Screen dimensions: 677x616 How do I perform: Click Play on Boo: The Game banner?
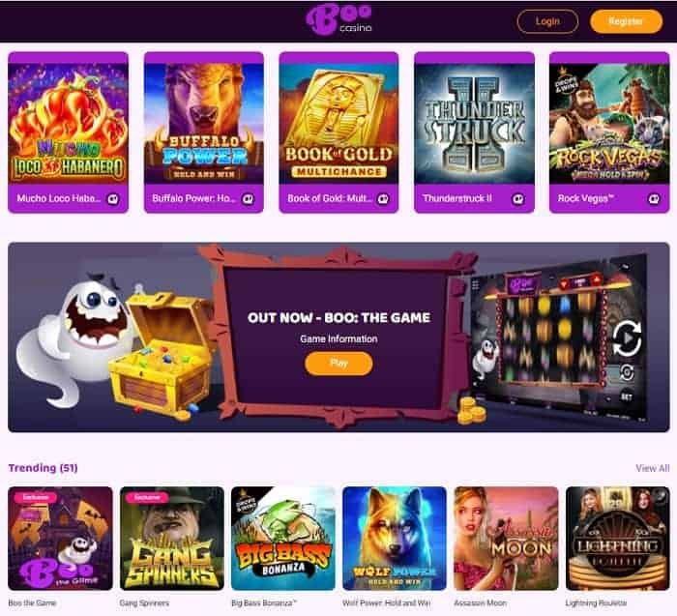(338, 364)
